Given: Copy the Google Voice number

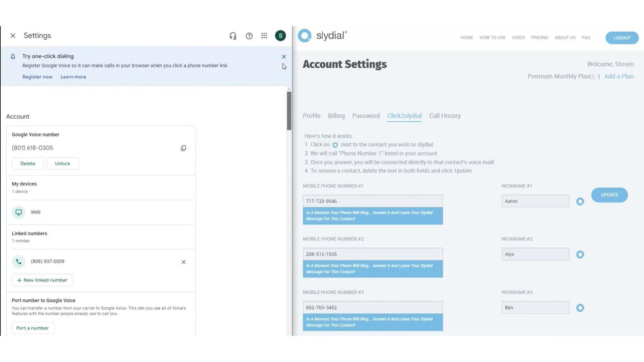Looking at the screenshot, I should click(x=183, y=148).
